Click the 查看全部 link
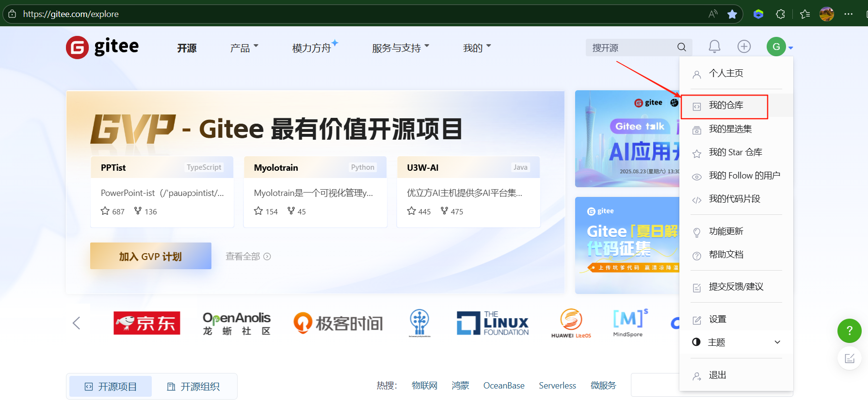The image size is (868, 405). tap(248, 257)
